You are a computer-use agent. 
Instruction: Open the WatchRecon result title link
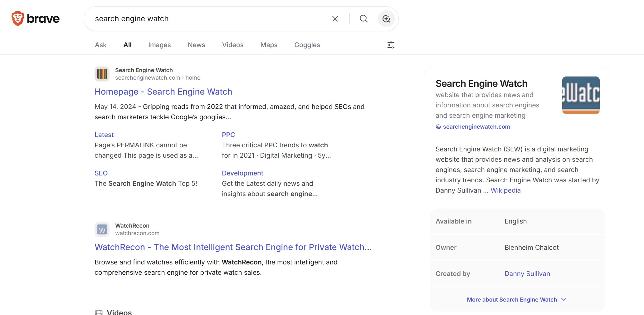tap(233, 247)
